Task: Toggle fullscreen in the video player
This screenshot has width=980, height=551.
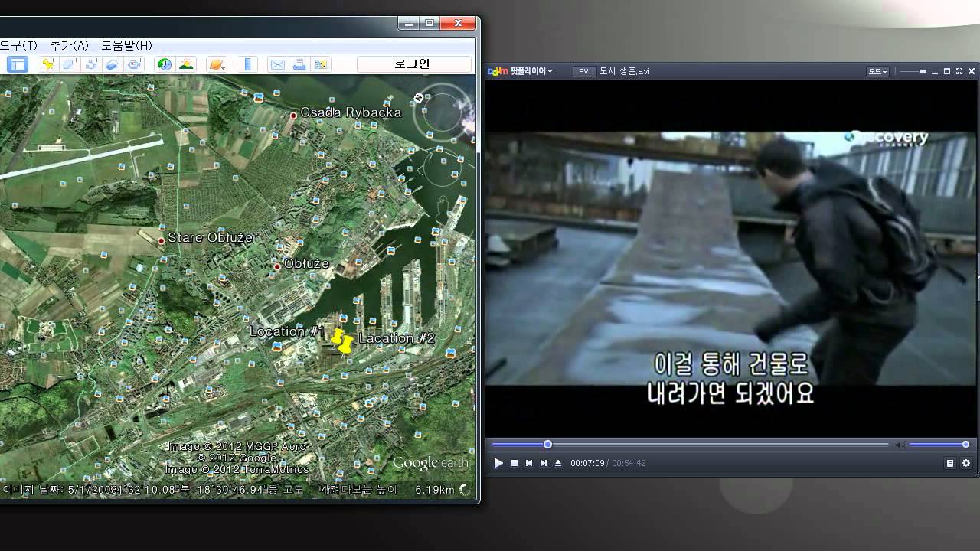Action: [959, 71]
